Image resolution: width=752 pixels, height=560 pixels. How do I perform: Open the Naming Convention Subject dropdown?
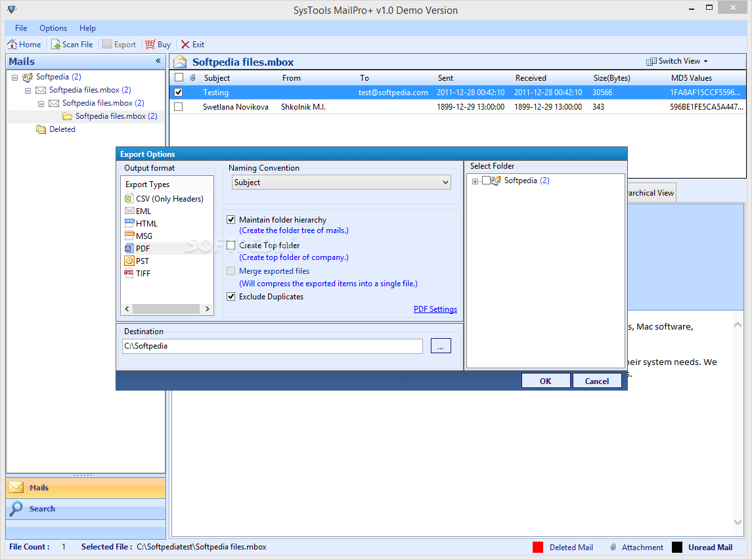click(x=342, y=183)
